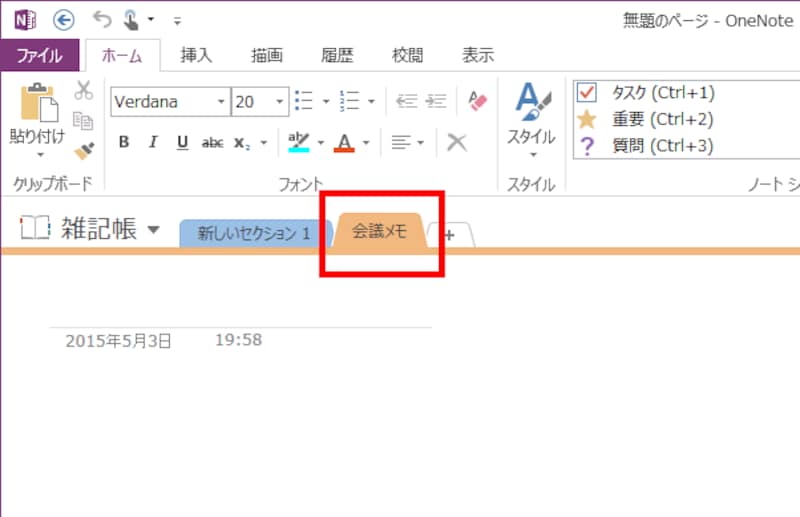Expand the 貼り付け options arrow
The height and width of the screenshot is (517, 800).
(x=40, y=155)
